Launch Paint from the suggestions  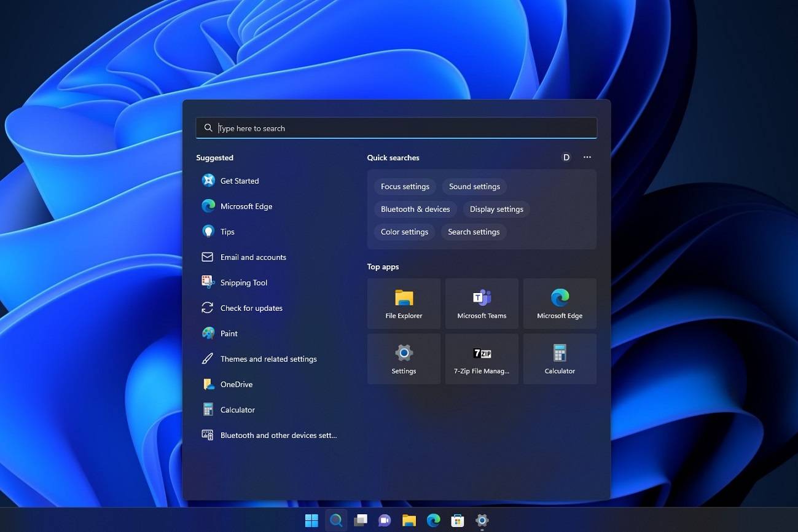(x=228, y=333)
